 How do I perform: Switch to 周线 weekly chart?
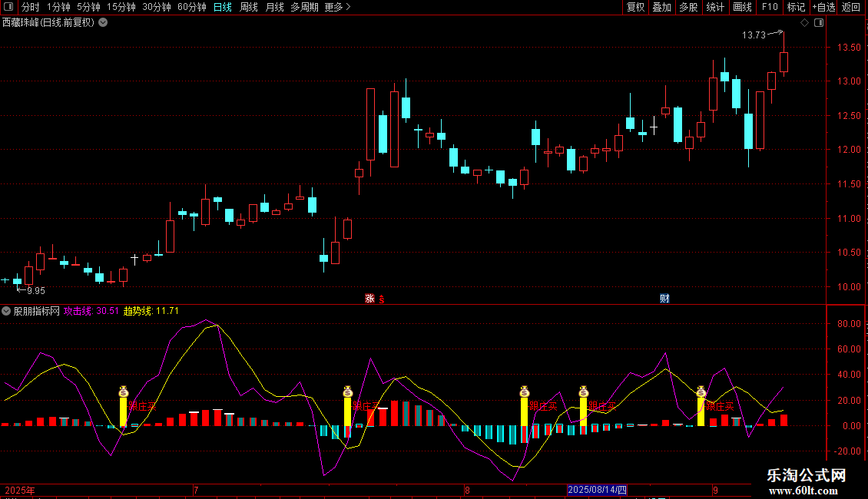[249, 7]
